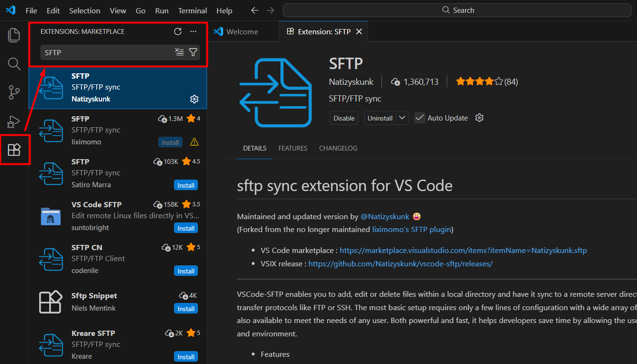The height and width of the screenshot is (364, 637).
Task: Open Run and Debug view
Action: click(14, 121)
